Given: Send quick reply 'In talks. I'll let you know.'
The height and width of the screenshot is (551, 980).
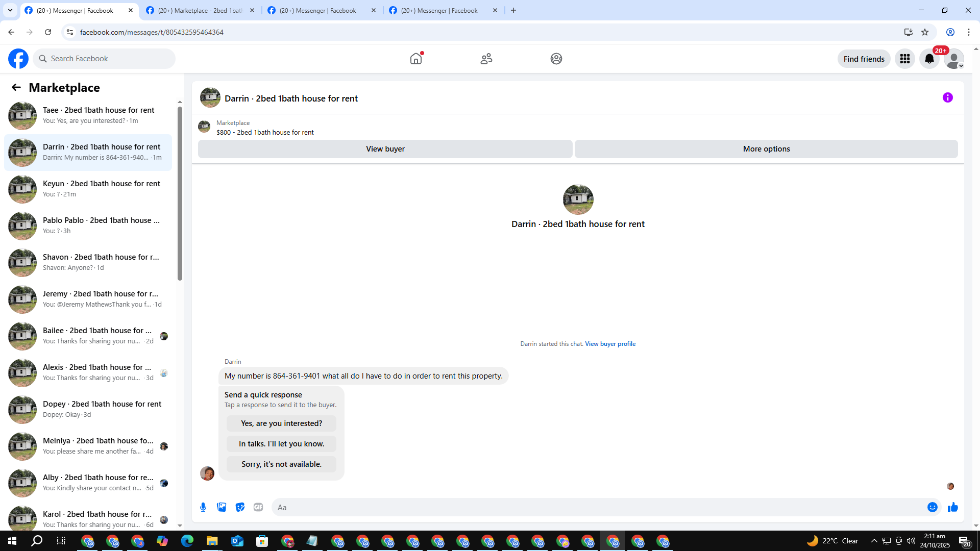Looking at the screenshot, I should pyautogui.click(x=282, y=444).
